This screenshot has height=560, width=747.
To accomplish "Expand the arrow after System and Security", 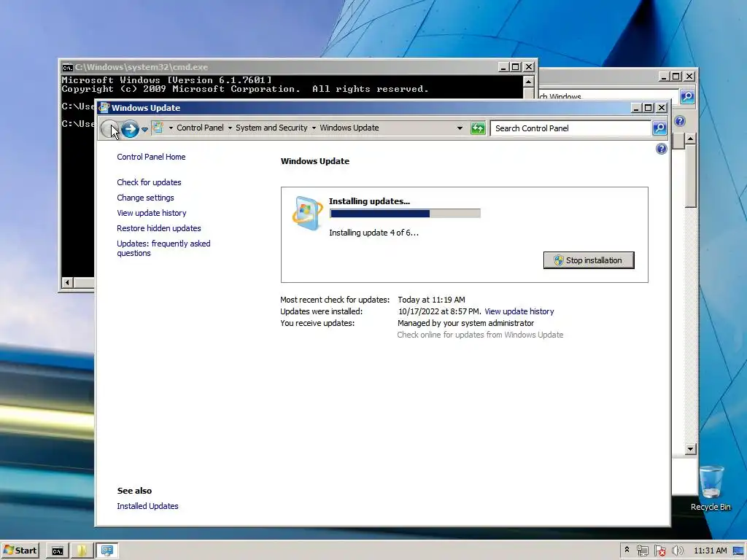I will pos(314,128).
